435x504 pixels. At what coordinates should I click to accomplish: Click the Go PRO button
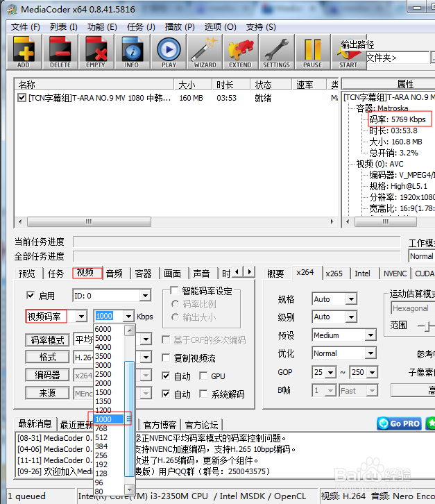[x=400, y=423]
